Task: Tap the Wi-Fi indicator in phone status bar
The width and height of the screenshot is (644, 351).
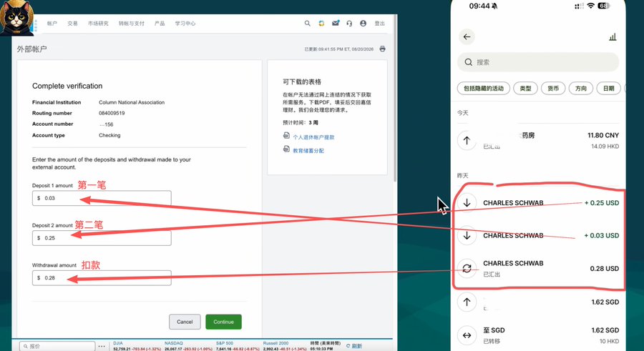Action: click(590, 6)
